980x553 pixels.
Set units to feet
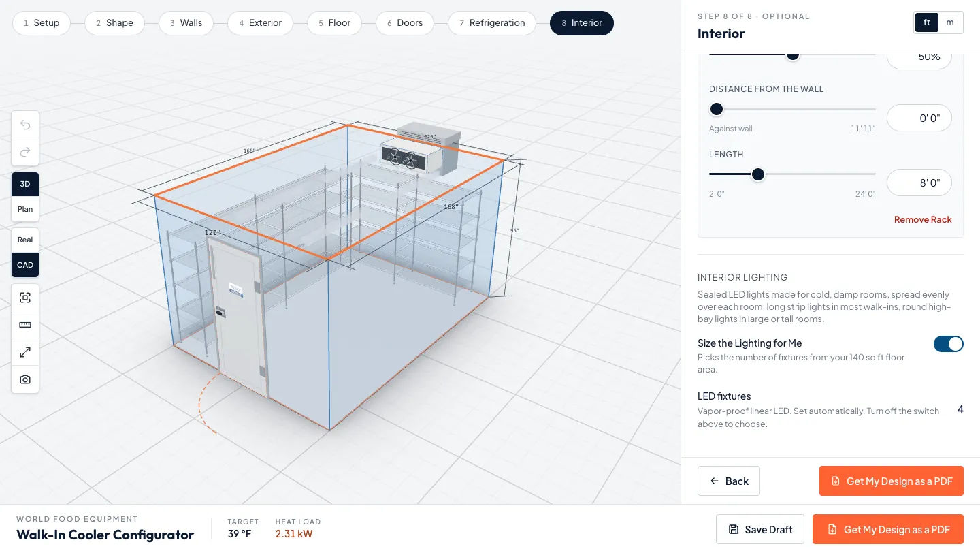click(x=927, y=22)
